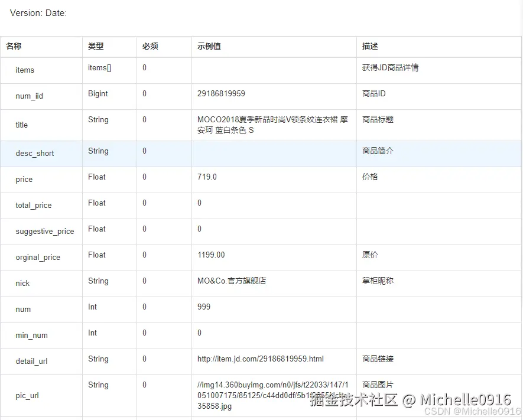Select the total_price row

click(x=34, y=205)
